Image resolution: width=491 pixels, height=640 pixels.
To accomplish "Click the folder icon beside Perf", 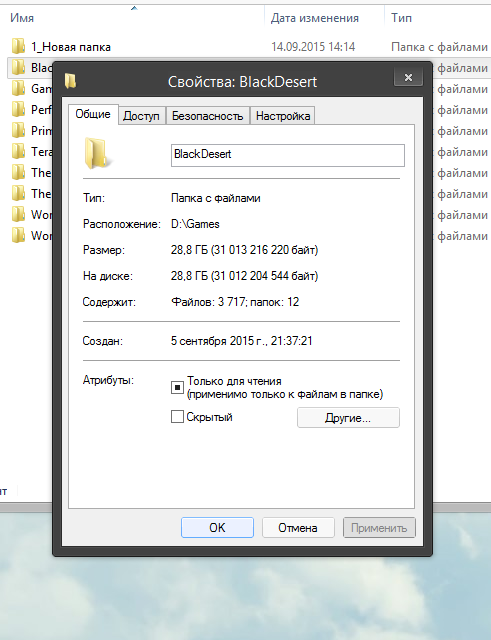I will pyautogui.click(x=18, y=109).
